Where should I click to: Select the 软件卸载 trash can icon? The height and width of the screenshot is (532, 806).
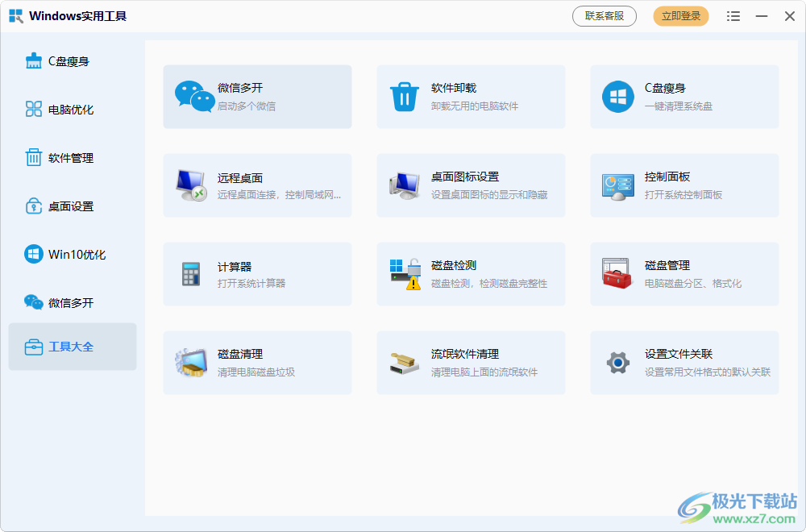coord(404,97)
